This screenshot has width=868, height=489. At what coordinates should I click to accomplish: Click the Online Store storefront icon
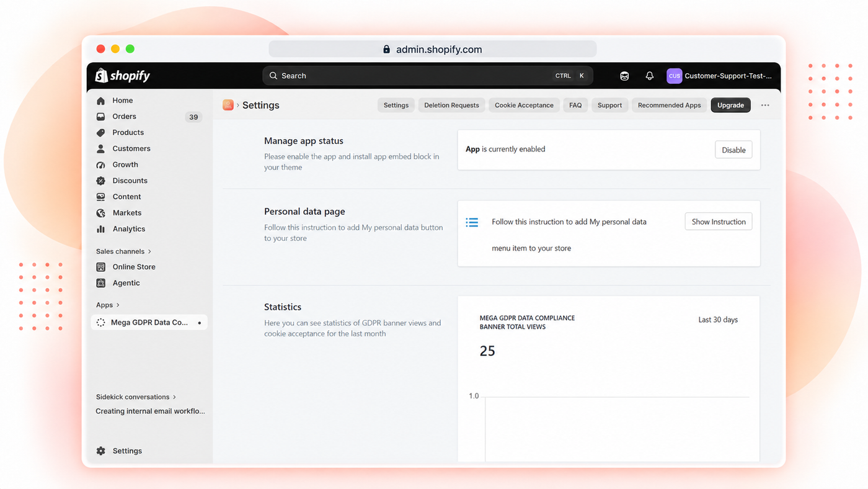pyautogui.click(x=100, y=267)
